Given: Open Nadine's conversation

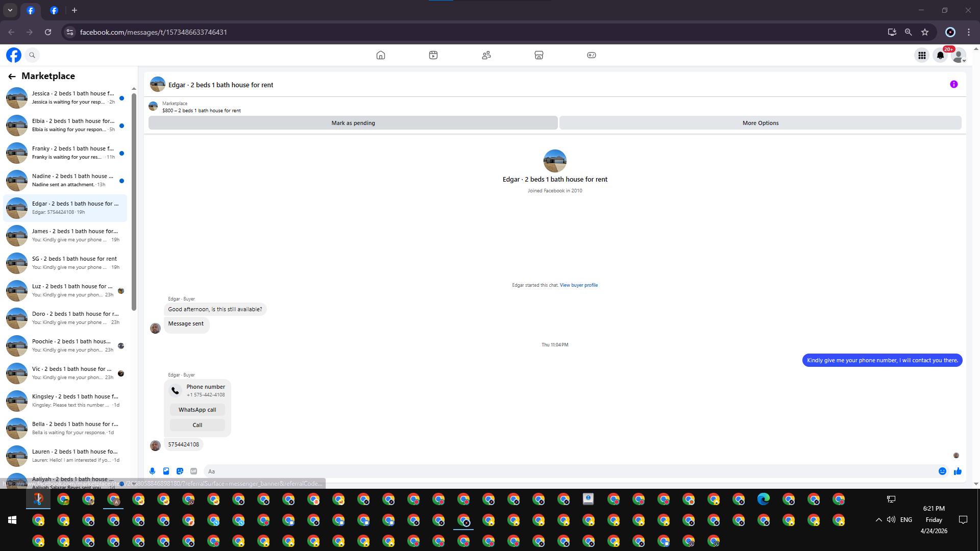Looking at the screenshot, I should 65,181.
